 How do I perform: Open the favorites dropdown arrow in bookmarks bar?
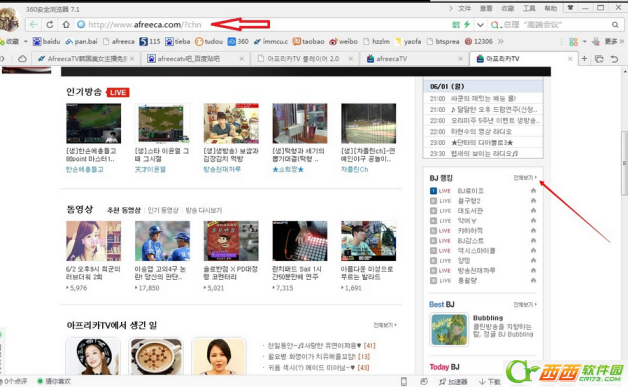(x=25, y=41)
